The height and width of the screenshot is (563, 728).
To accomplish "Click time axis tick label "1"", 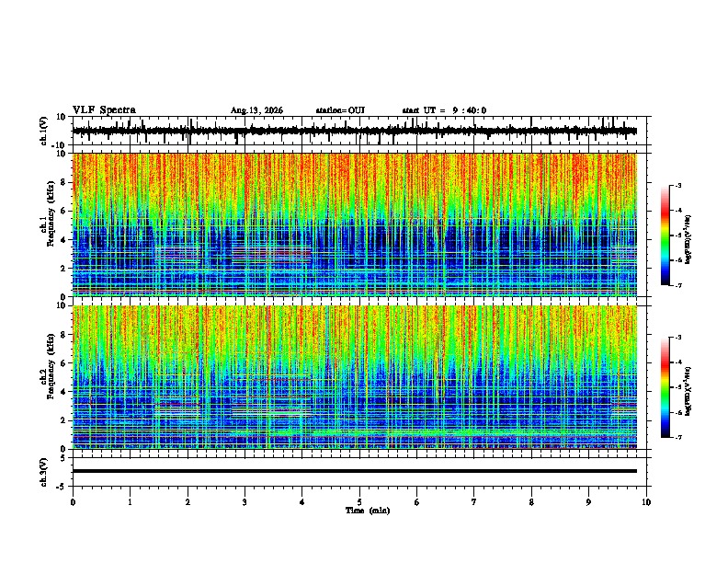I will (130, 502).
